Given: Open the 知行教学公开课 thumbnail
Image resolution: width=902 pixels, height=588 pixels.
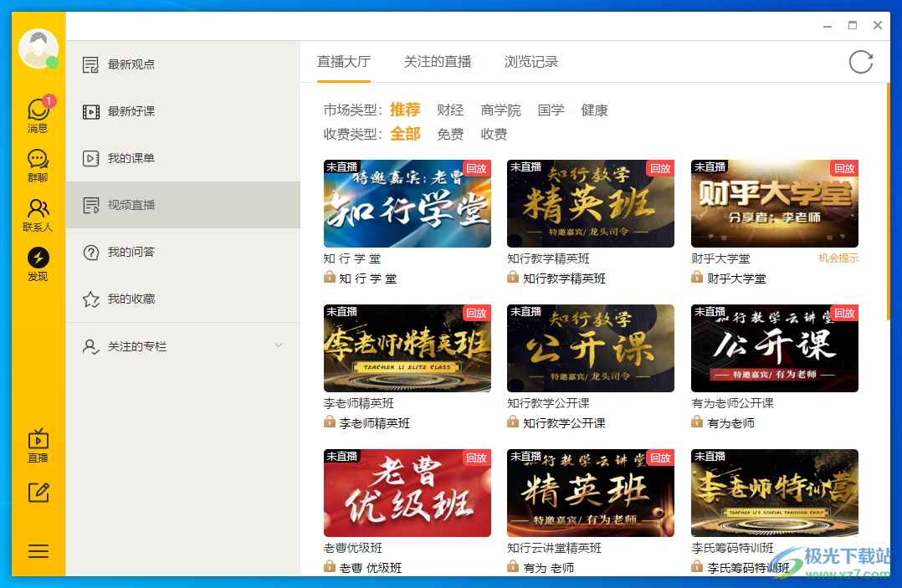Looking at the screenshot, I should pos(591,348).
